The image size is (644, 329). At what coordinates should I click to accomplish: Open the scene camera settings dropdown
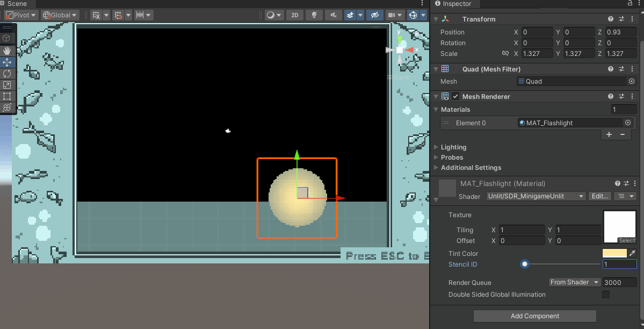tap(395, 15)
